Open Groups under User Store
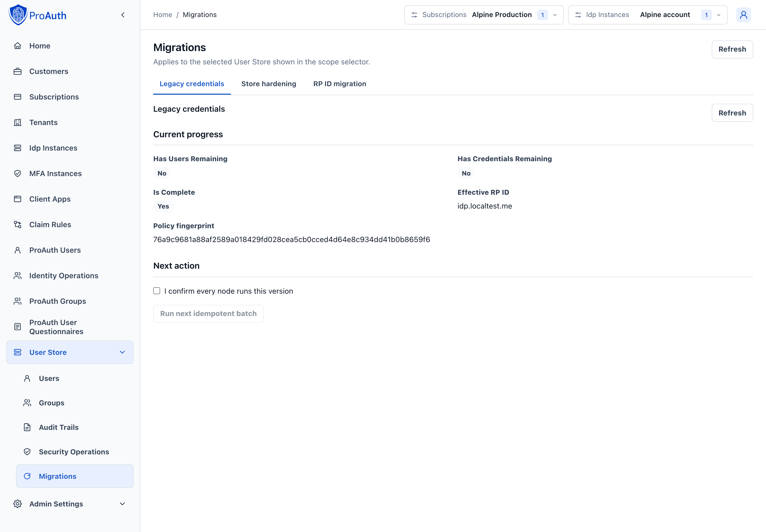 click(75, 403)
